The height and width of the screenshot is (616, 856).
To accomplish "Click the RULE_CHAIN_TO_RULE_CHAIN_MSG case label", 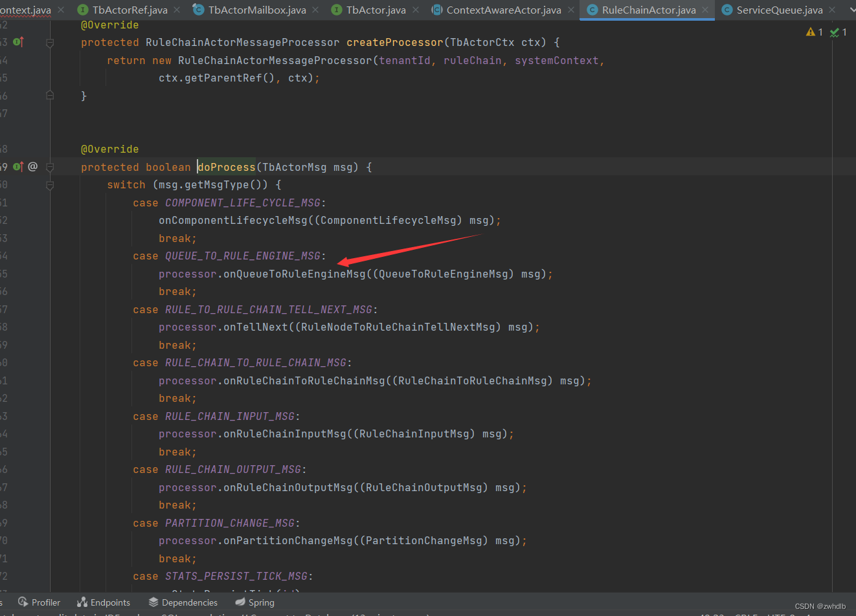I will (256, 363).
